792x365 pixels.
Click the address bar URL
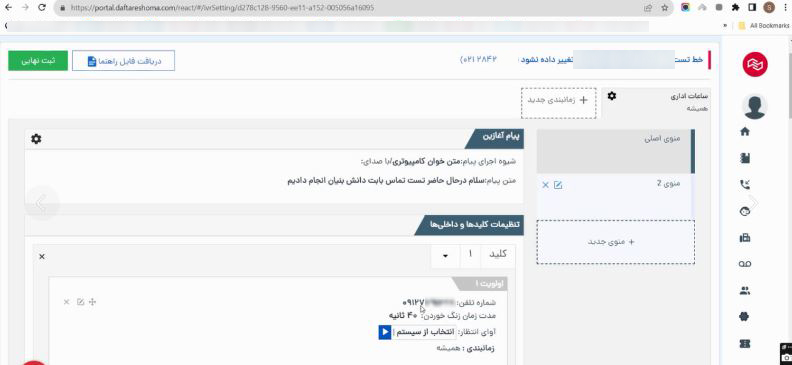pyautogui.click(x=223, y=8)
